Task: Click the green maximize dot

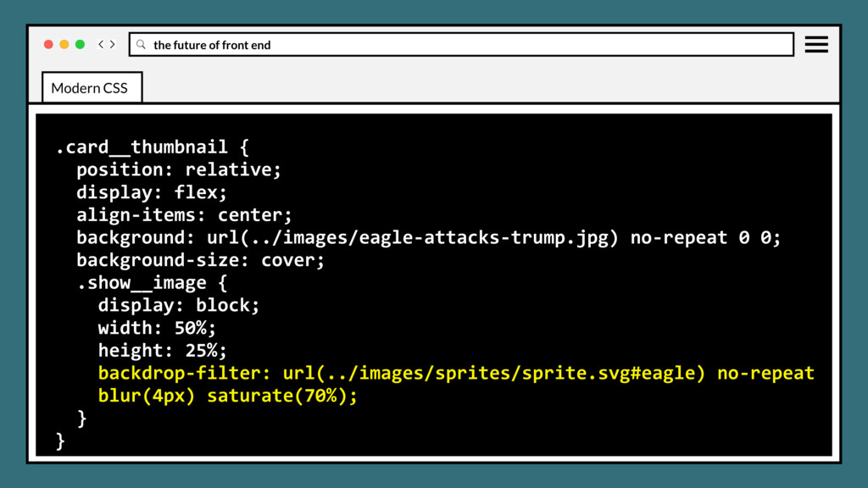Action: pyautogui.click(x=80, y=44)
